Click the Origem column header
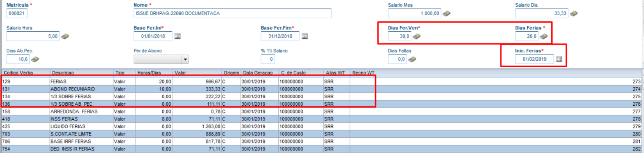644x153 pixels. point(231,73)
